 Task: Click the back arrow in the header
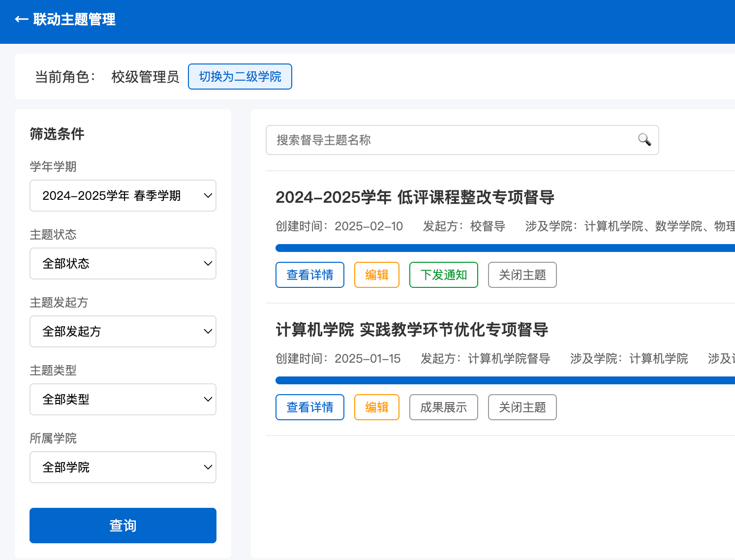click(21, 20)
